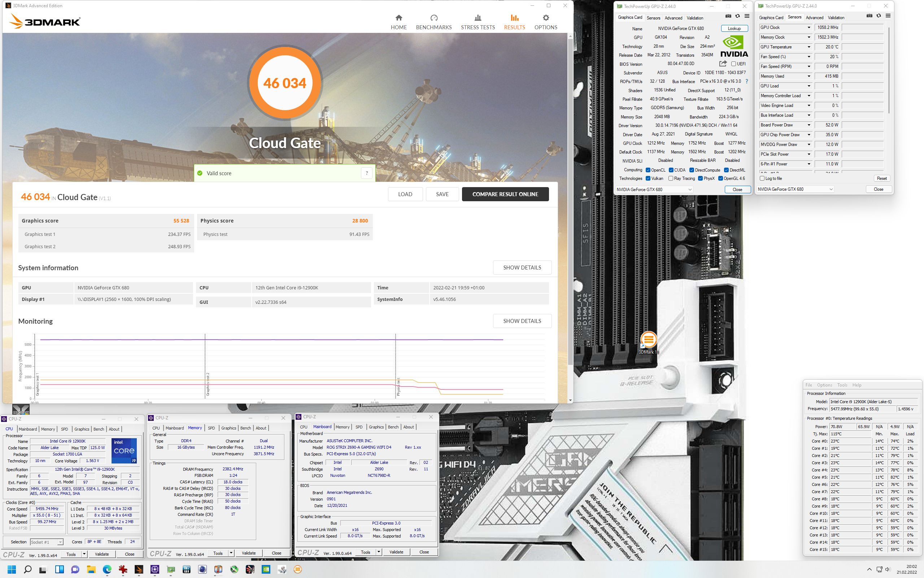Click SHOW DETAILS for Monitoring
Viewport: 924px width, 578px height.
(x=522, y=321)
